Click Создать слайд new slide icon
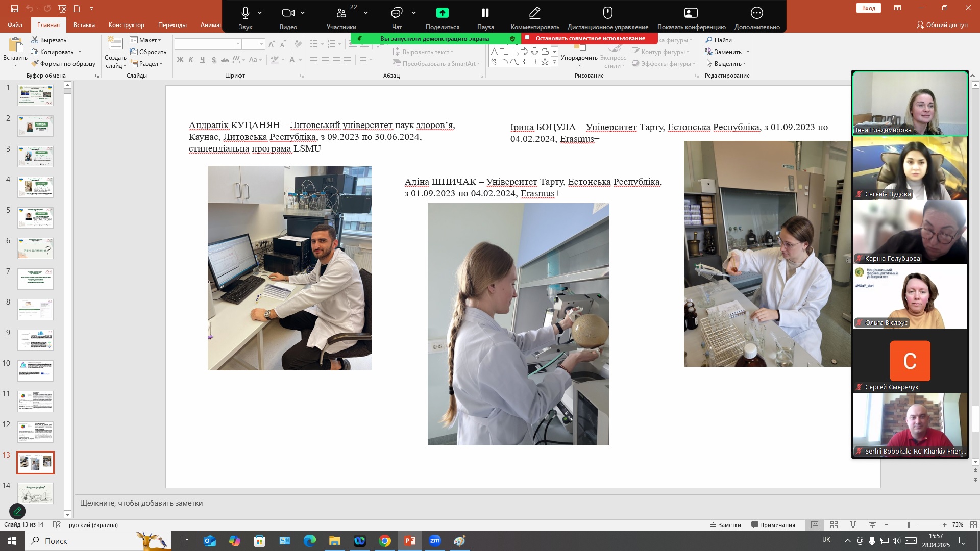Viewport: 980px width, 551px height. (x=115, y=44)
